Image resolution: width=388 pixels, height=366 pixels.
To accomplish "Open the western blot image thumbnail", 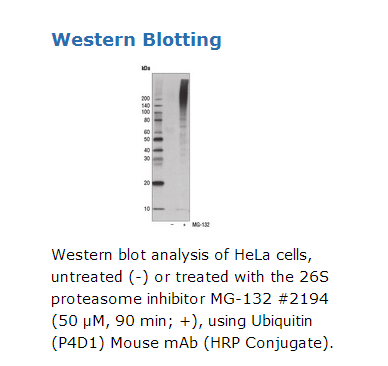I will click(x=176, y=147).
